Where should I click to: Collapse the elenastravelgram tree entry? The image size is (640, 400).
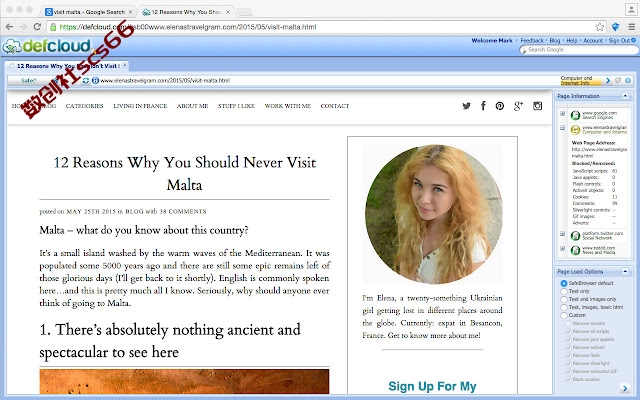[562, 128]
